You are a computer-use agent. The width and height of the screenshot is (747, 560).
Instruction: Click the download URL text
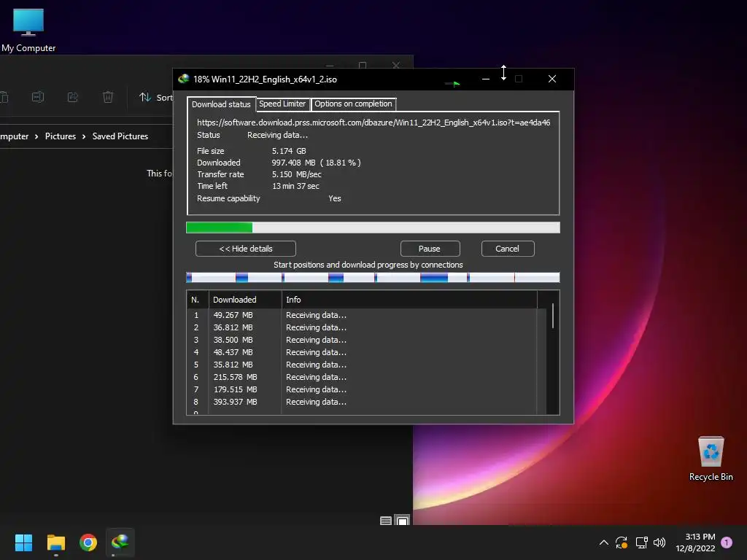[373, 122]
